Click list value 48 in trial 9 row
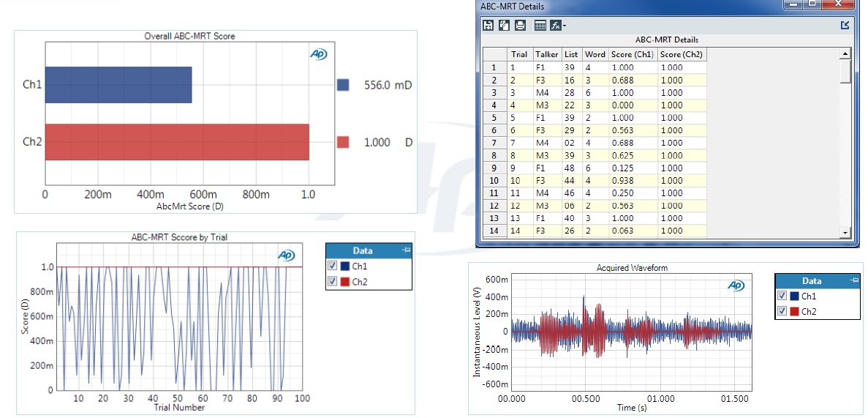Viewport: 868px width, 418px height. pos(572,168)
